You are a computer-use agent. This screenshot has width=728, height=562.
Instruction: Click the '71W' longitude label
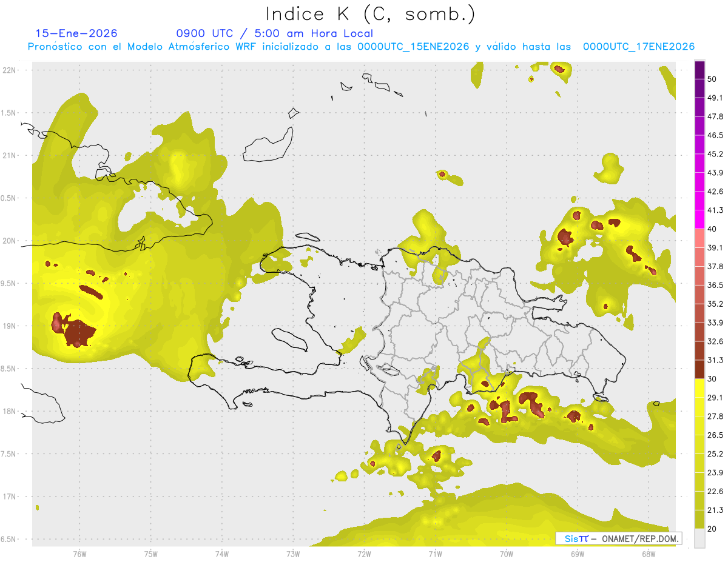tap(435, 554)
